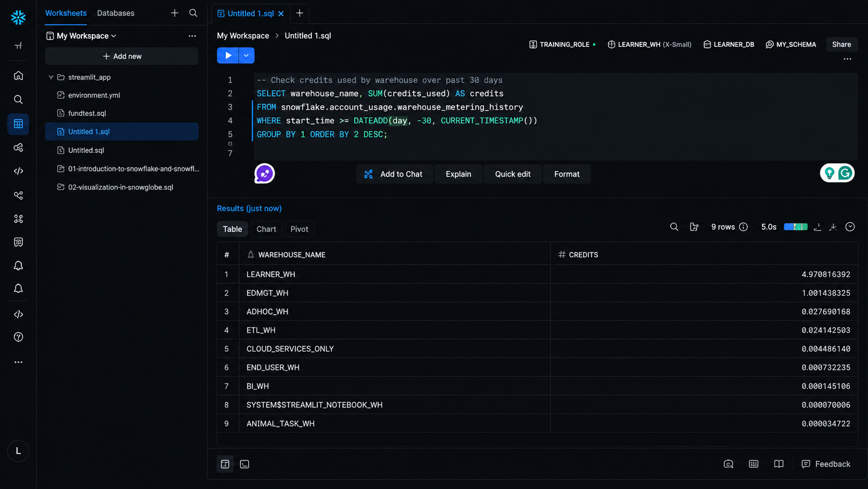The height and width of the screenshot is (489, 868).
Task: Open 02-visualization-in-snowglobe.sql file
Action: tap(122, 187)
